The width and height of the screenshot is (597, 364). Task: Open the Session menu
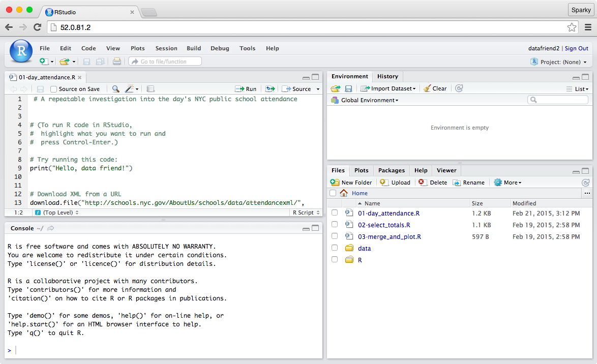point(166,48)
